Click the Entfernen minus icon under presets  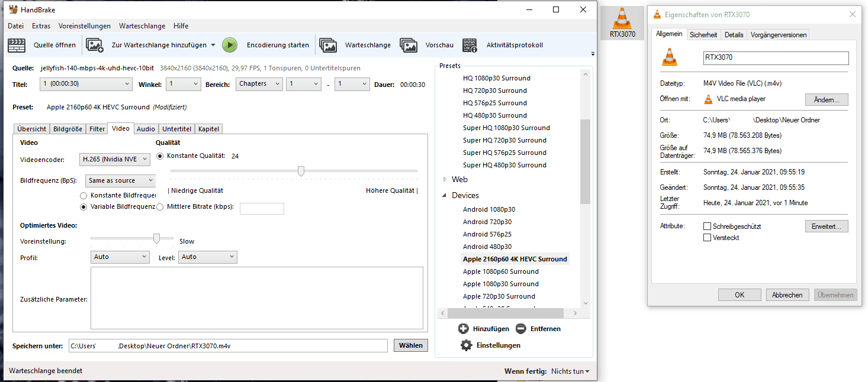[520, 329]
